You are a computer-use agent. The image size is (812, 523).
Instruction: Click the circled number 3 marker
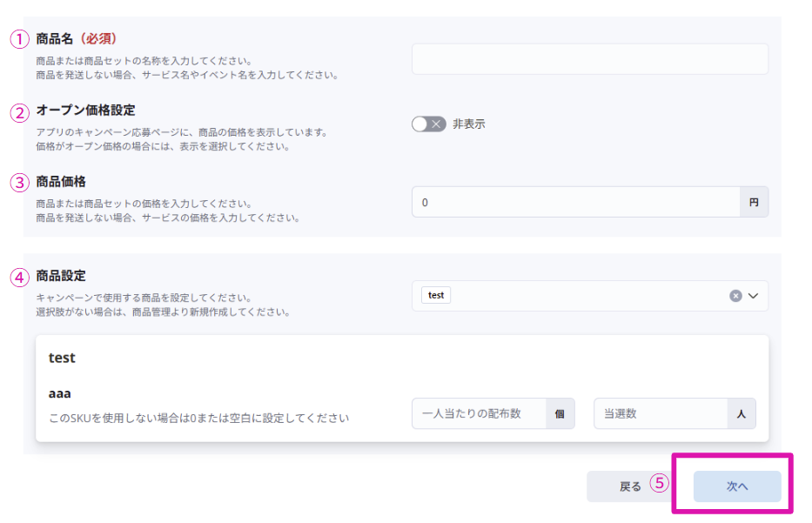click(19, 184)
